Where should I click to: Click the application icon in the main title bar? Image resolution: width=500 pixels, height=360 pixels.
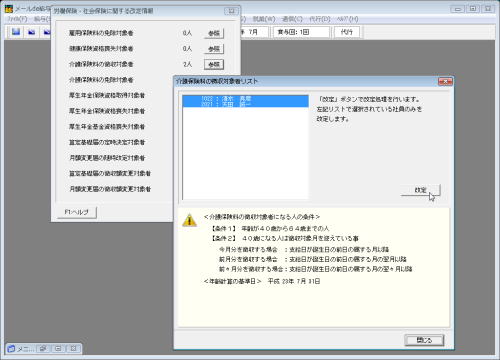(x=9, y=9)
